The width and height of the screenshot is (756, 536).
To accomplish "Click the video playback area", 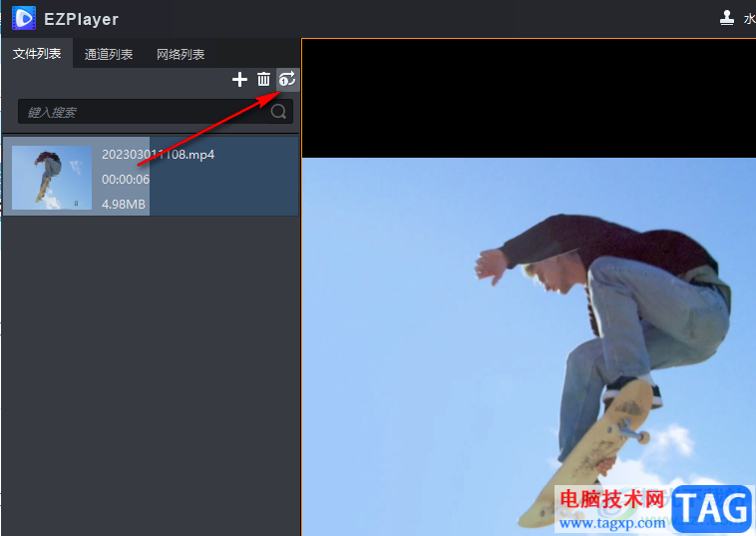I will point(529,287).
